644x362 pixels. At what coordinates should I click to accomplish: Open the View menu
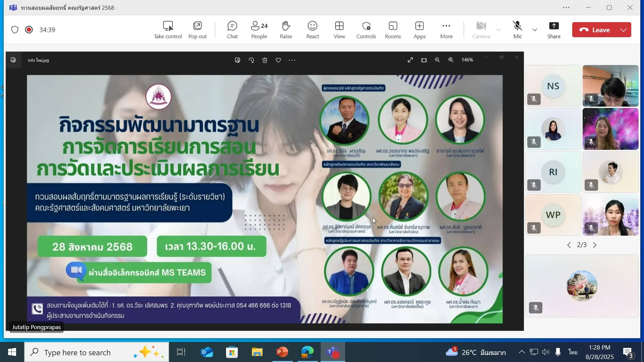click(339, 29)
